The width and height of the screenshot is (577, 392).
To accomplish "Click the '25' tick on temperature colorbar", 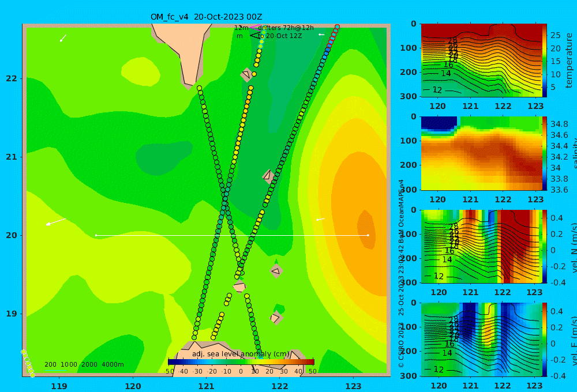I will pos(555,35).
